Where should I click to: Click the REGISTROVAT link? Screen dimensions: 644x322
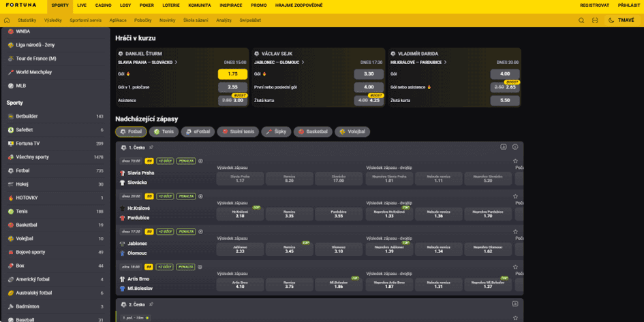click(594, 5)
